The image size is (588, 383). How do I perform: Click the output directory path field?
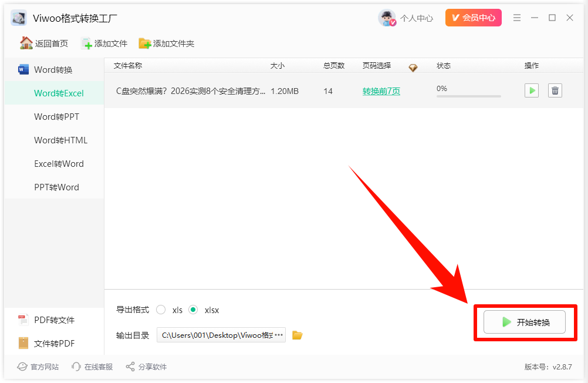221,335
